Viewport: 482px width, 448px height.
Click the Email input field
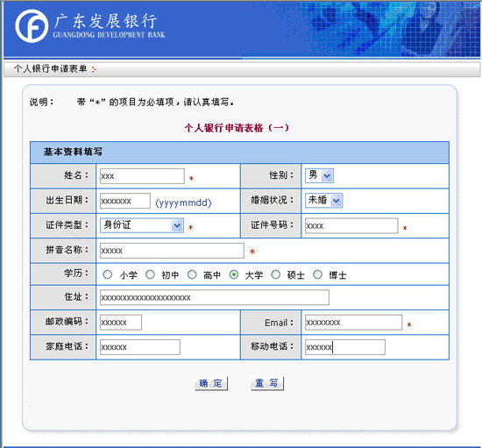tap(353, 323)
